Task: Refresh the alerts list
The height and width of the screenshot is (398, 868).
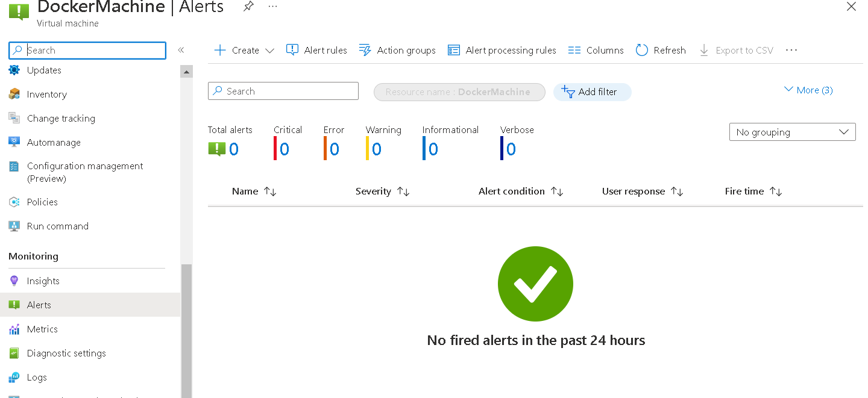Action: point(661,50)
